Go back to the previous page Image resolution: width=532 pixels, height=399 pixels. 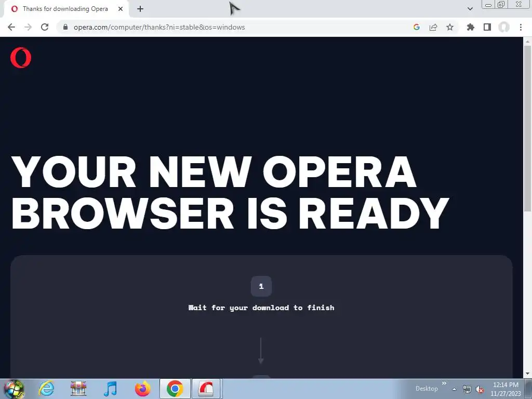tap(11, 27)
